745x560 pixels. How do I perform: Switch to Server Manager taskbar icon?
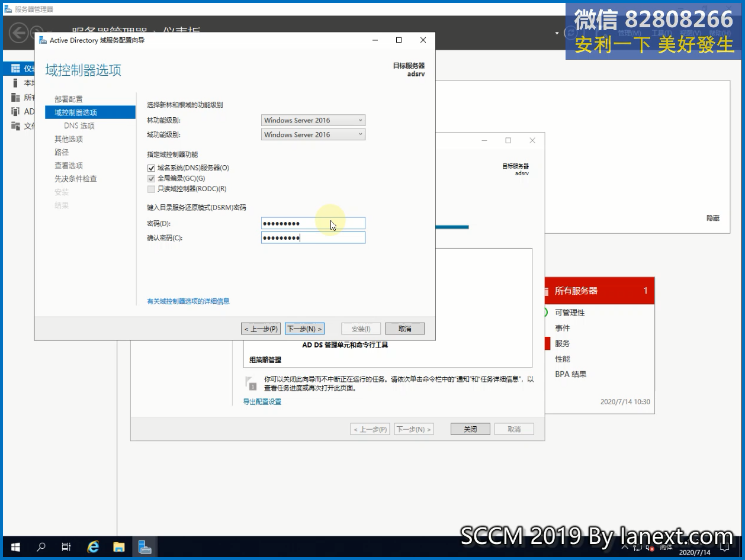pyautogui.click(x=145, y=547)
